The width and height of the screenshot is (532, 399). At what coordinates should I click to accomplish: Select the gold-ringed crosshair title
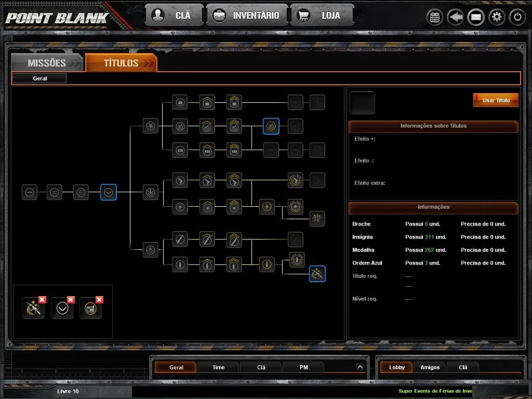[x=267, y=207]
